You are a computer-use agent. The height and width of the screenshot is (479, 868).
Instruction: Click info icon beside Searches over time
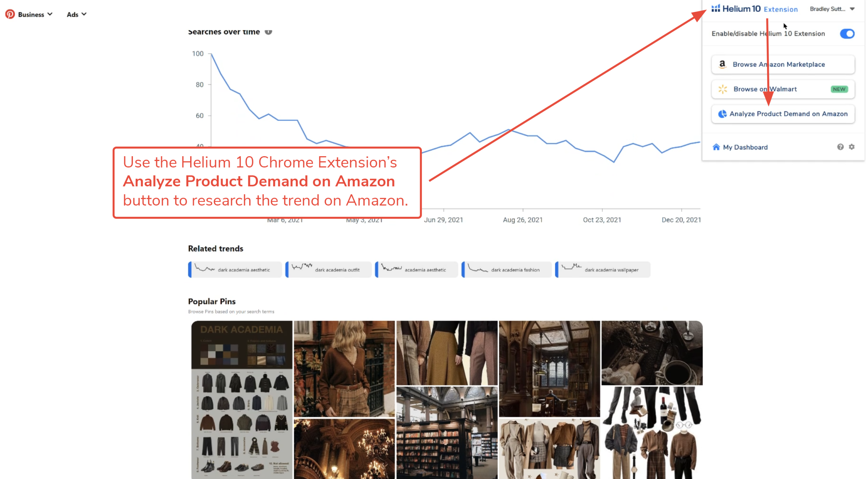(x=268, y=32)
